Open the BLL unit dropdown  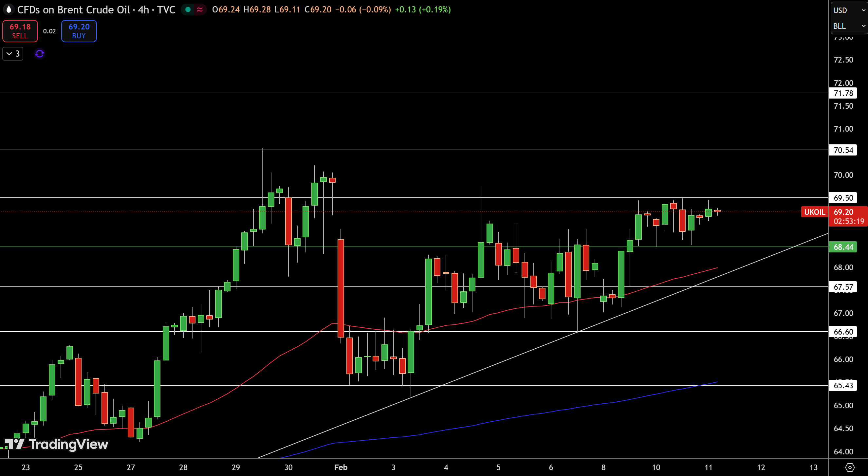tap(849, 26)
